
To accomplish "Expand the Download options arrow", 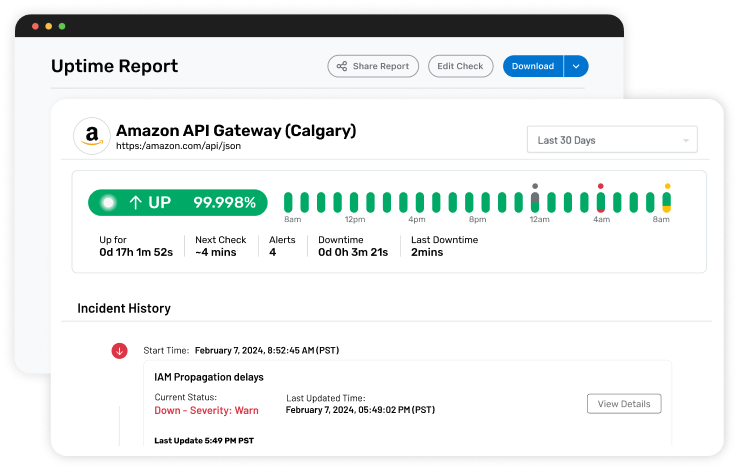I will [x=576, y=66].
